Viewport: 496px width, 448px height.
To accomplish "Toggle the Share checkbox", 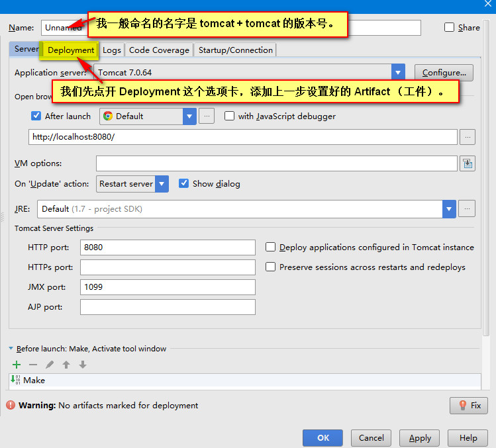I will pyautogui.click(x=449, y=27).
